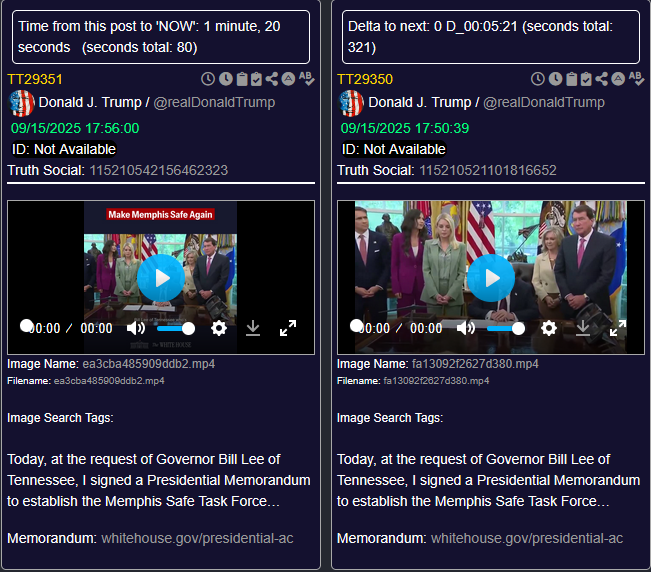Click Trump avatar on post TT29350
651x572 pixels.
(x=351, y=103)
